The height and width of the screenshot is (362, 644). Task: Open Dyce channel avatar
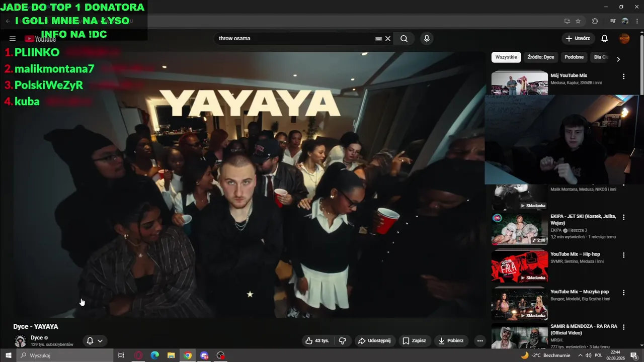20,341
